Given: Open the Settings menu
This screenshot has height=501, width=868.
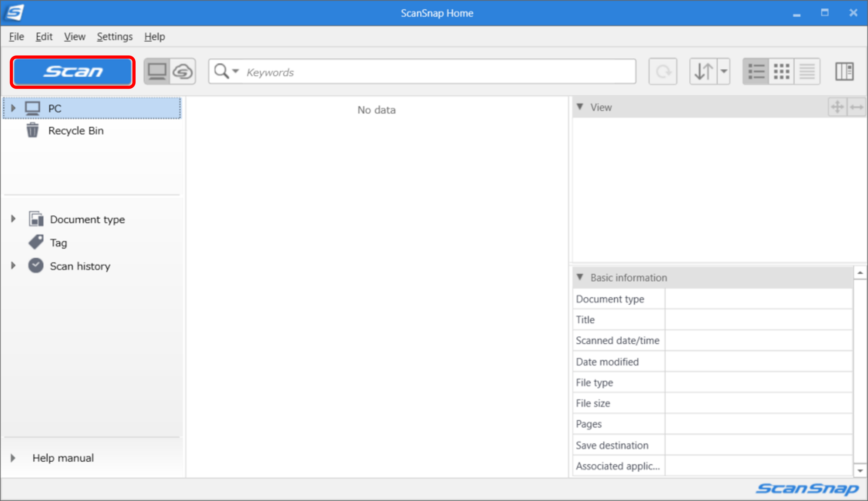Looking at the screenshot, I should point(115,36).
